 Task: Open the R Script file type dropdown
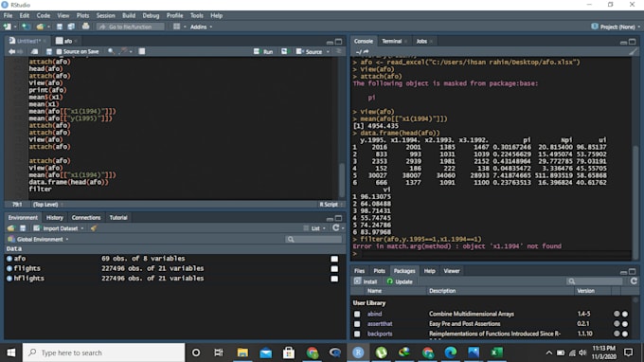(x=331, y=204)
